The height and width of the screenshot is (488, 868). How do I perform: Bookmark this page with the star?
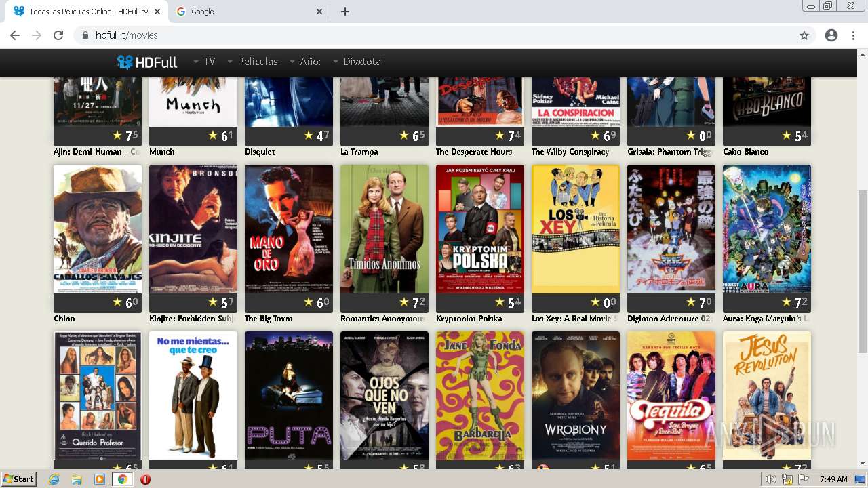coord(804,35)
